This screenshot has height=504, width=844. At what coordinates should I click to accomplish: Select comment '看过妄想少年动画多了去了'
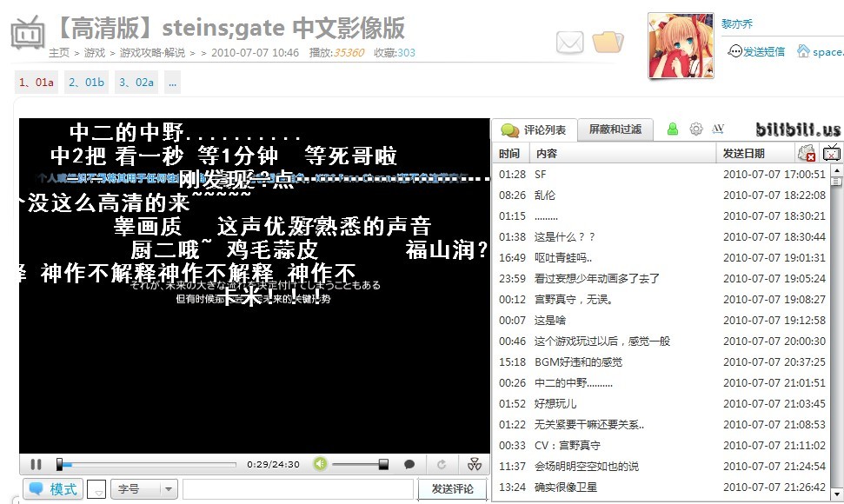click(661, 279)
